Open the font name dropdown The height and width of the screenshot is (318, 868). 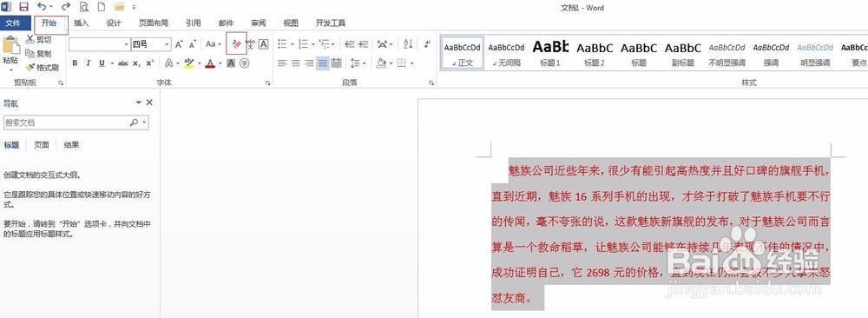(126, 44)
